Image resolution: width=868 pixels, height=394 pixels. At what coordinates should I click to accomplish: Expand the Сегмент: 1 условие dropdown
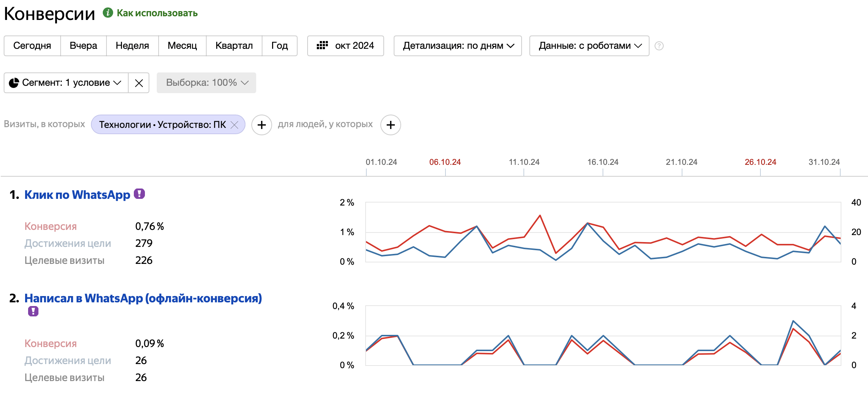66,83
